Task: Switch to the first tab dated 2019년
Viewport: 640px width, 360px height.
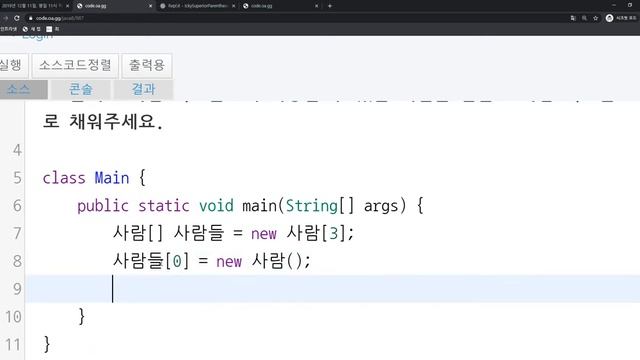Action: pos(35,6)
